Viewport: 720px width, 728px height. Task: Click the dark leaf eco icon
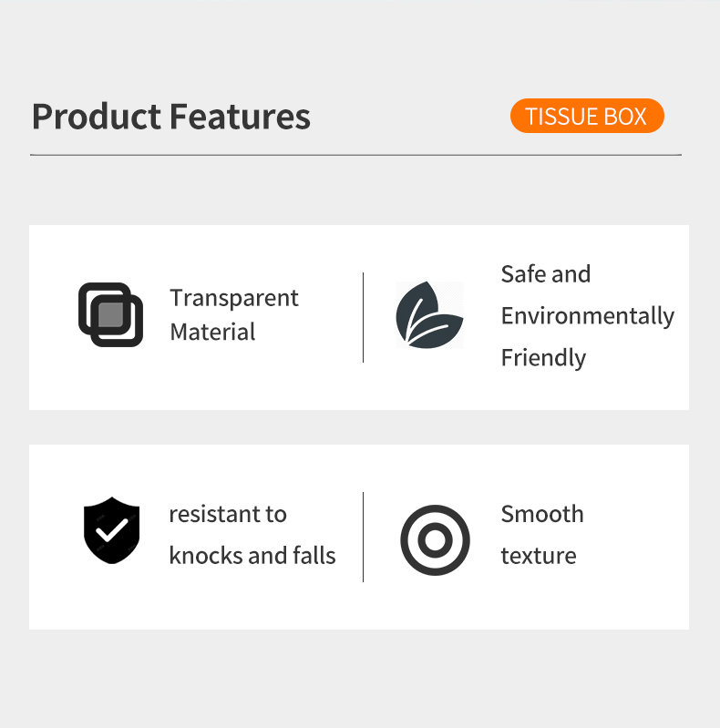pyautogui.click(x=429, y=314)
